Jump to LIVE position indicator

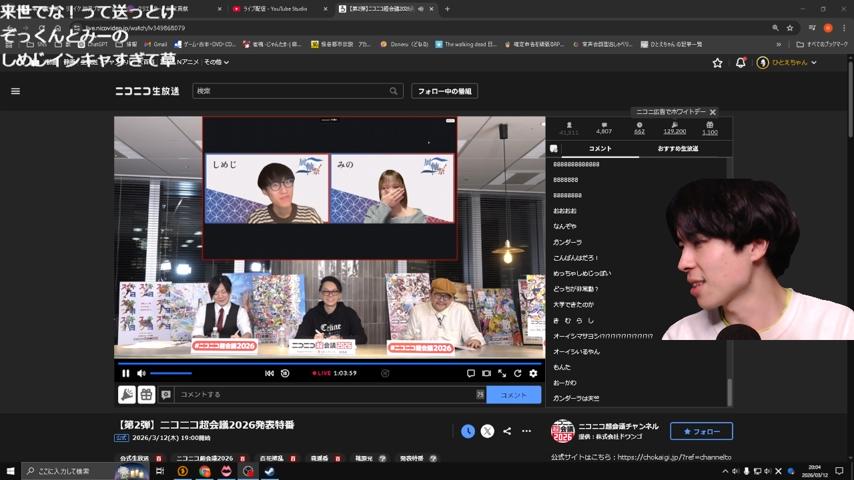(321, 373)
